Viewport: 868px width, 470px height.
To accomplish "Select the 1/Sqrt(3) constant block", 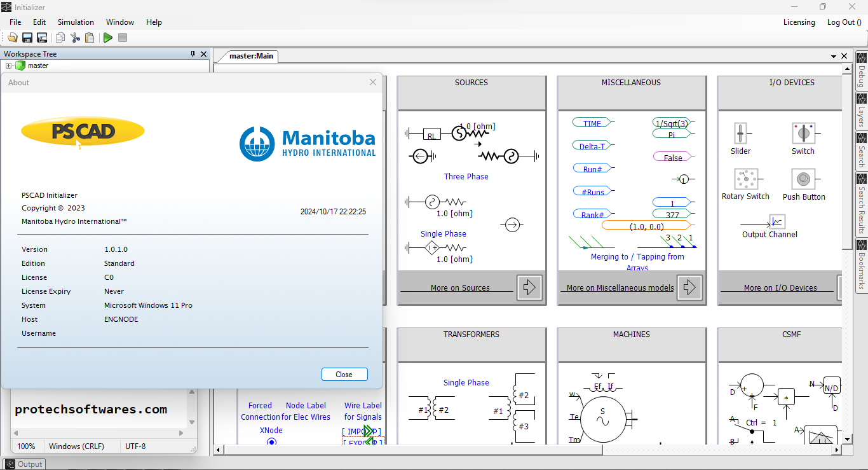I will coord(672,122).
